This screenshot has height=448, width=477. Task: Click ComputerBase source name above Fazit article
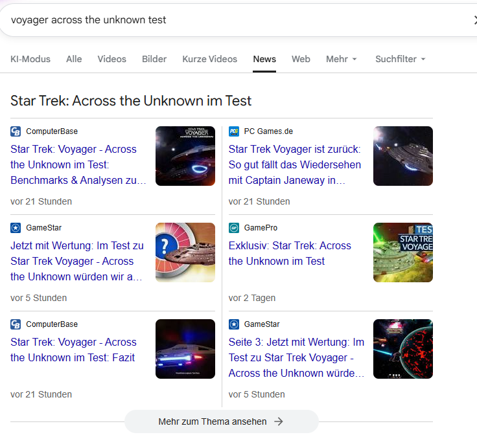[52, 324]
